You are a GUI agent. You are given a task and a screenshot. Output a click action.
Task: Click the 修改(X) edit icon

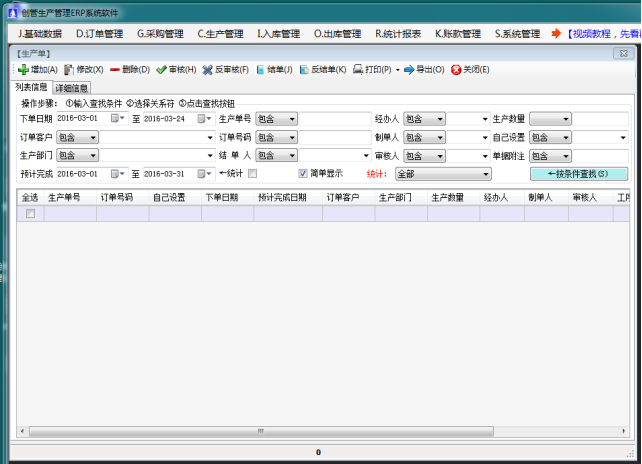pos(69,70)
